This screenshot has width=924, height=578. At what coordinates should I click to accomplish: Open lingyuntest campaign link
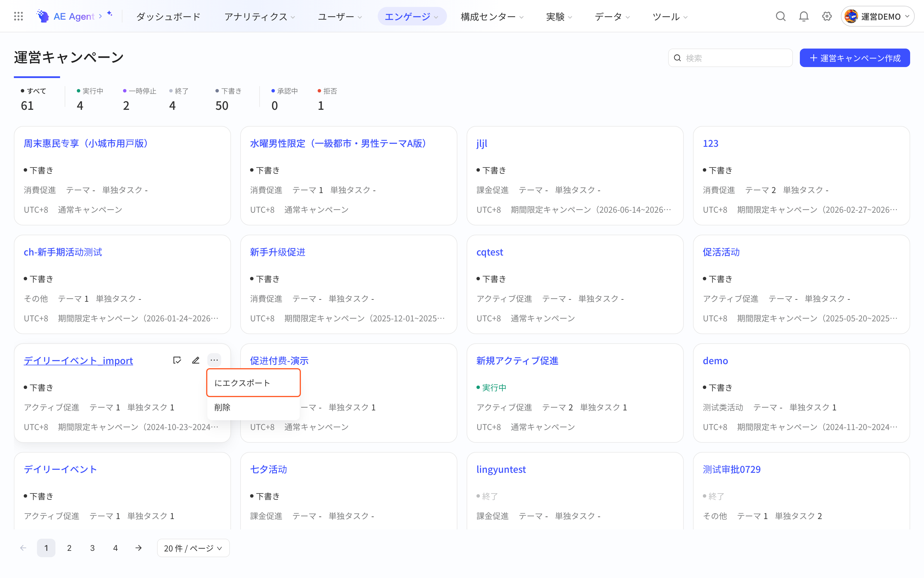[x=501, y=469]
